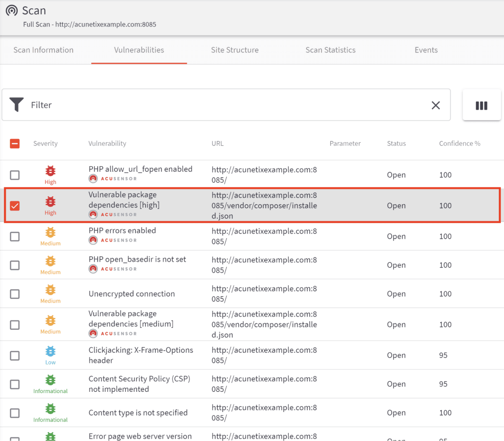Click AcuSensor badge under PHP errors enabled
The image size is (504, 441).
pos(113,240)
